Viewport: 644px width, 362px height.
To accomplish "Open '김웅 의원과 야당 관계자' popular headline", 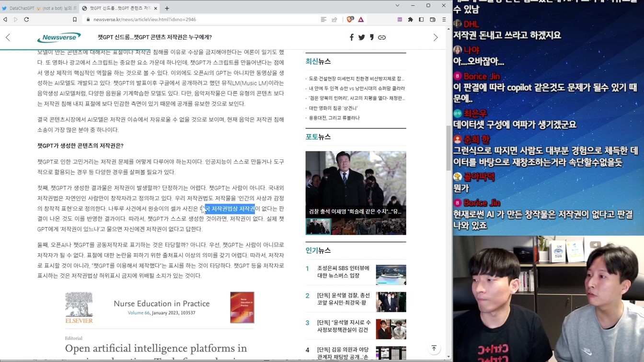I will (343, 353).
